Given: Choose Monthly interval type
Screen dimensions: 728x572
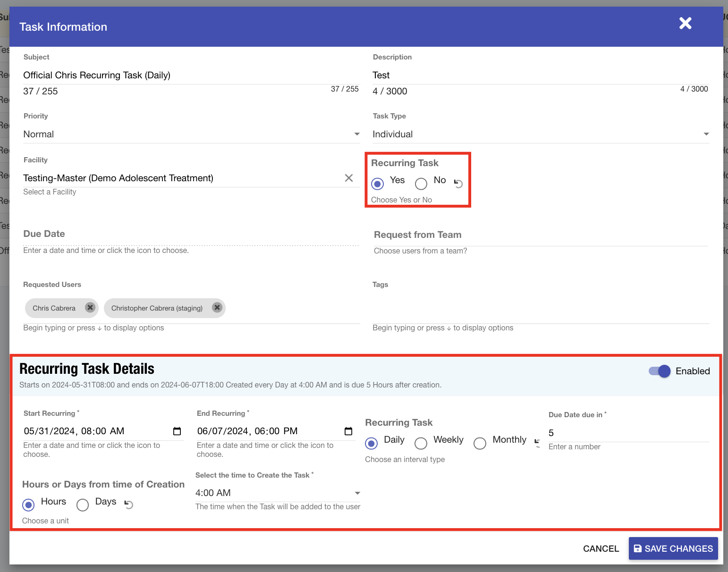Looking at the screenshot, I should [x=480, y=443].
